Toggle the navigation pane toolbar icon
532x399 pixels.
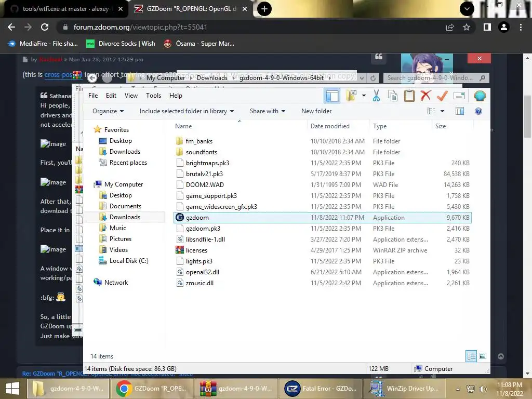[332, 96]
